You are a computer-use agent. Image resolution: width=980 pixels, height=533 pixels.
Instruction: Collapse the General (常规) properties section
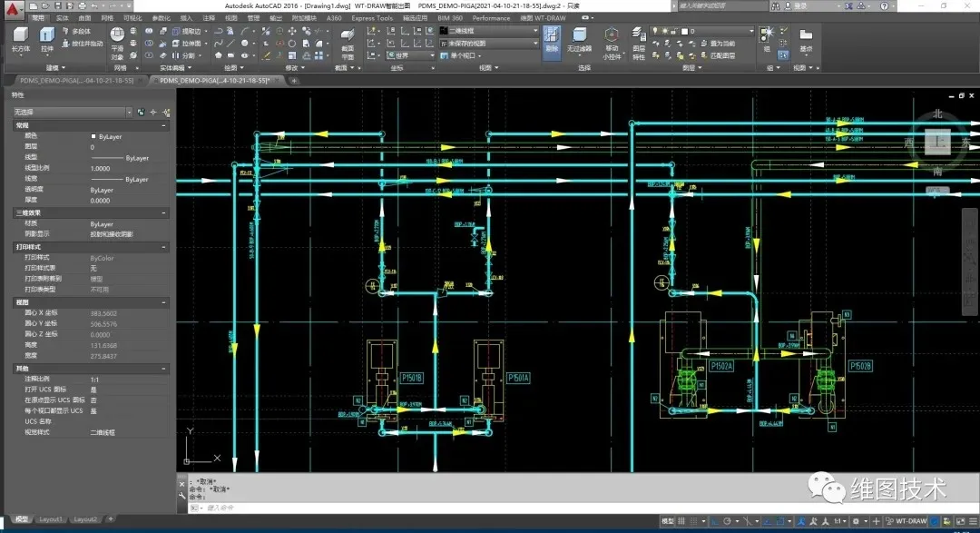(x=163, y=125)
